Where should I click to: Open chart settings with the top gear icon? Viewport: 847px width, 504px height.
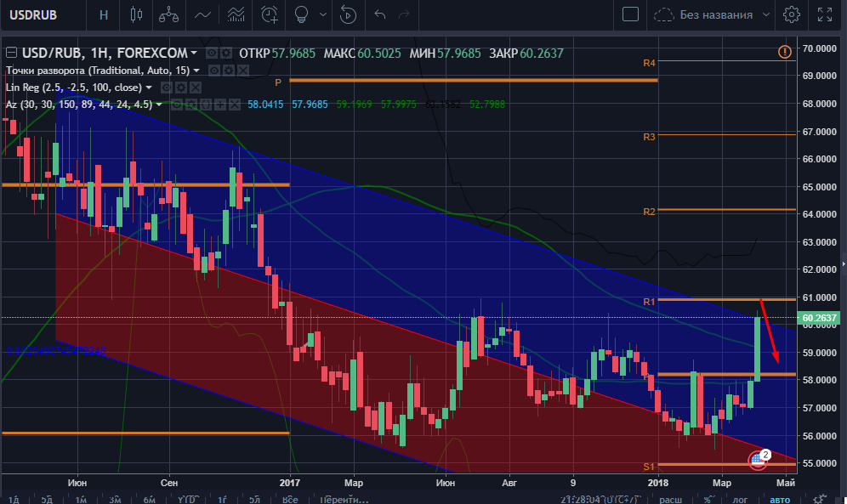[x=792, y=14]
